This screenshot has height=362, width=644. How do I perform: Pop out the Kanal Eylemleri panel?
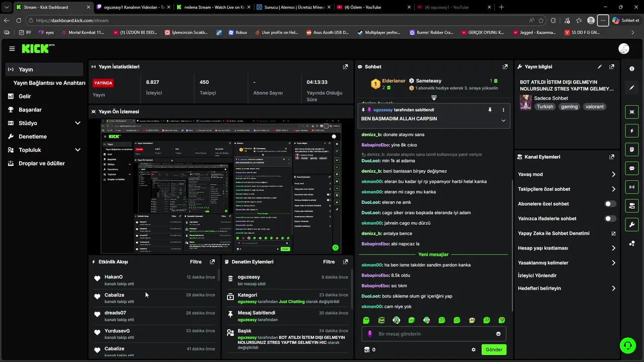click(x=611, y=157)
